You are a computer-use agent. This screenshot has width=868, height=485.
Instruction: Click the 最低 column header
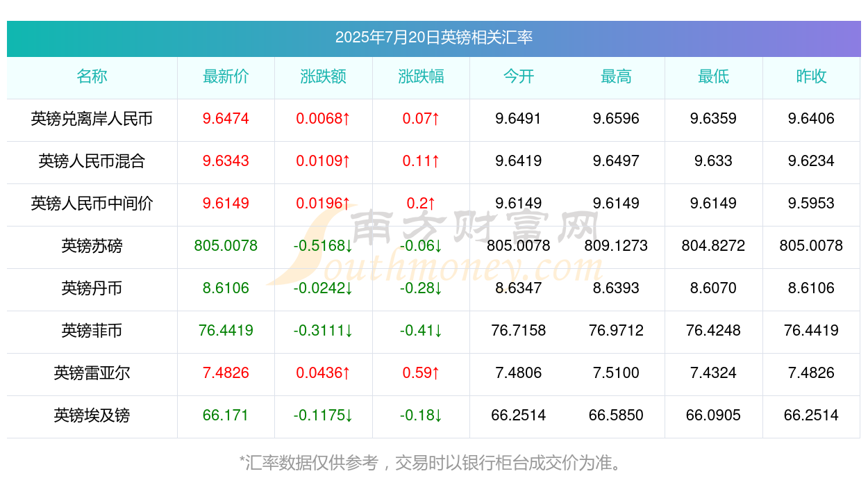(x=714, y=77)
